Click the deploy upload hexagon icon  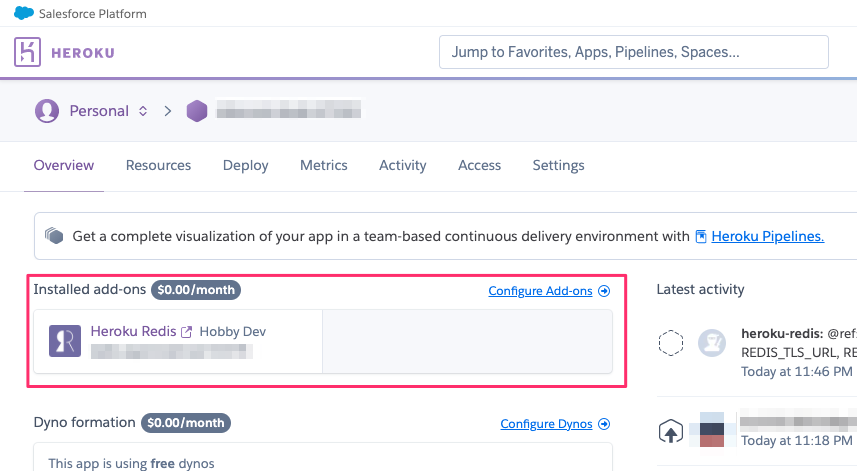pyautogui.click(x=671, y=432)
